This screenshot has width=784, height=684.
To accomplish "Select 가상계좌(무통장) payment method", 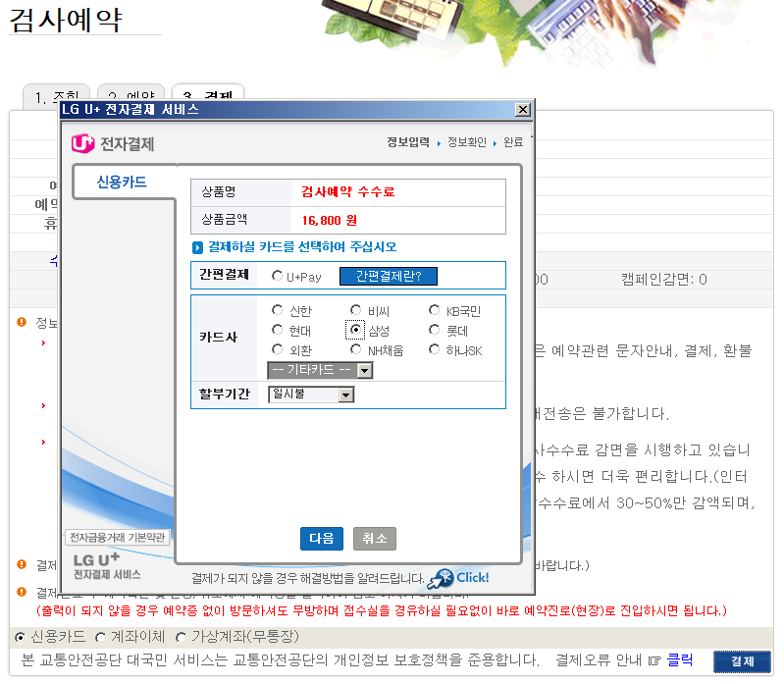I will click(181, 637).
